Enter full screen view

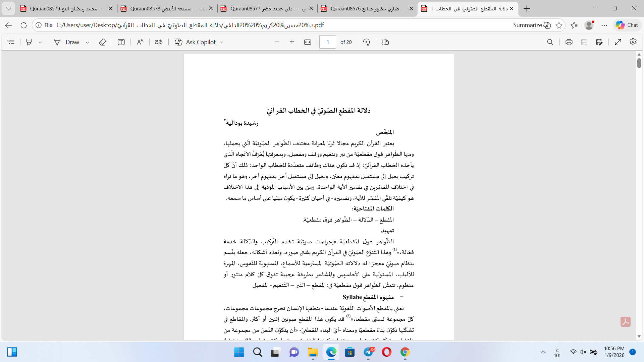point(618,42)
